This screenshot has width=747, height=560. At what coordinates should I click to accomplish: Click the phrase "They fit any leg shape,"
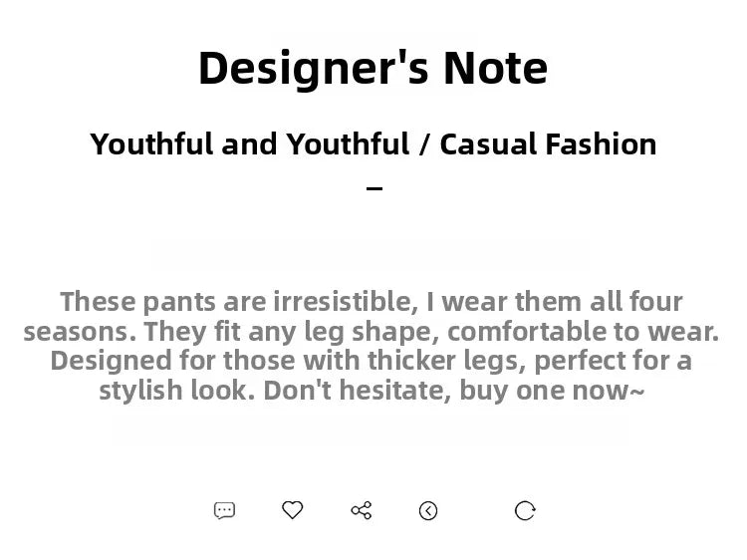pyautogui.click(x=292, y=332)
